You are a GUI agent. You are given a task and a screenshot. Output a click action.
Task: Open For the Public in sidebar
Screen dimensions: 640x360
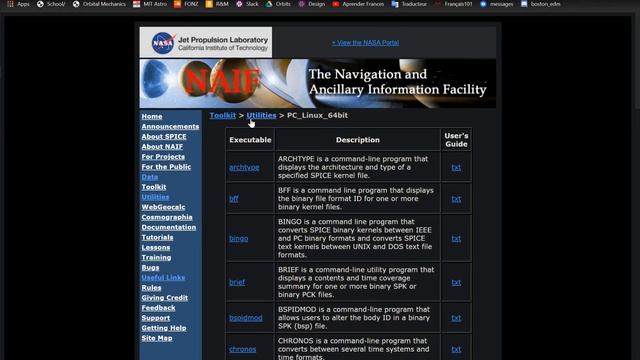[x=166, y=167]
